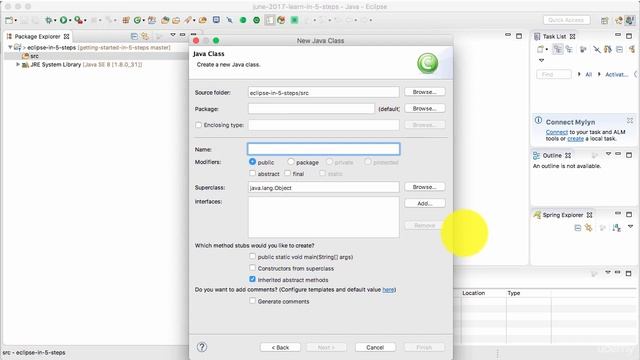Click the Sort icon in Spring Explorer
640x360 pixels.
(616, 227)
